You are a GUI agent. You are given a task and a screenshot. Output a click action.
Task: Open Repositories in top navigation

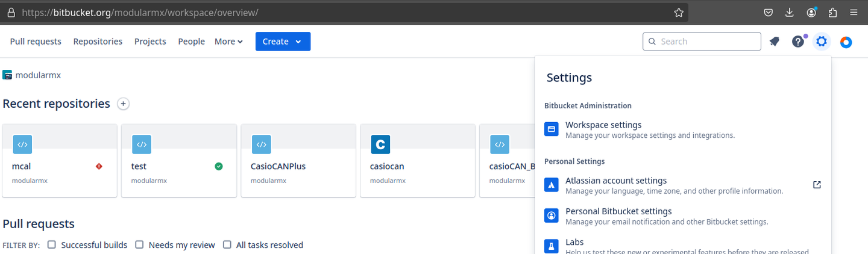(x=98, y=42)
